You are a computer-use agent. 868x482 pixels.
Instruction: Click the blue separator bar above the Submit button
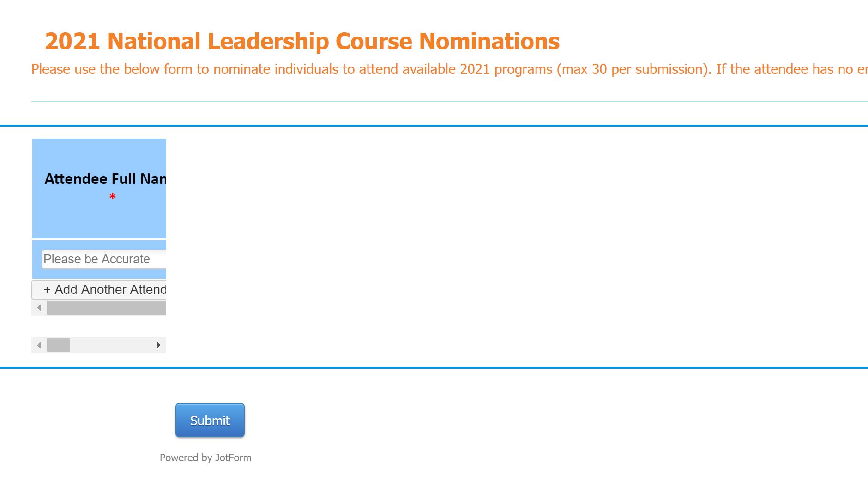pyautogui.click(x=434, y=367)
